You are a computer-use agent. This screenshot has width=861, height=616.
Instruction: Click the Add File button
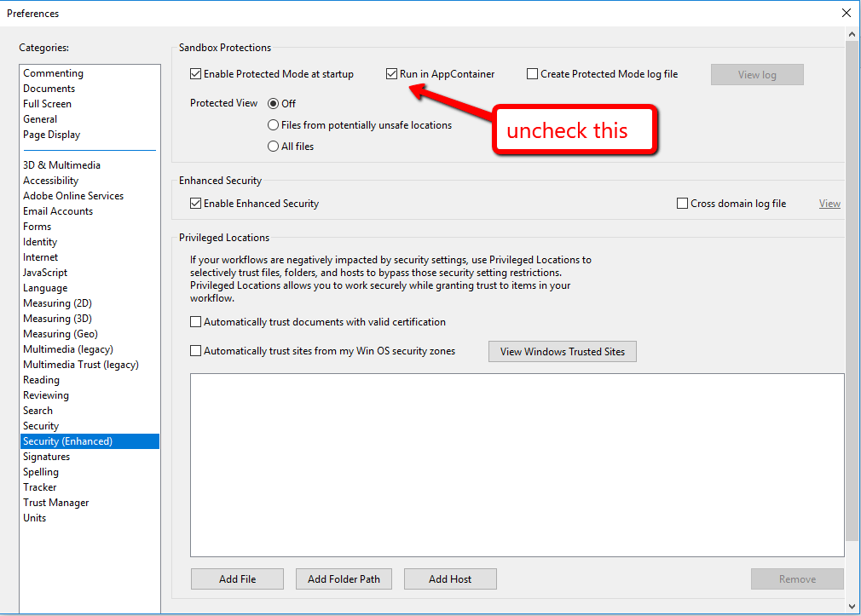click(237, 579)
